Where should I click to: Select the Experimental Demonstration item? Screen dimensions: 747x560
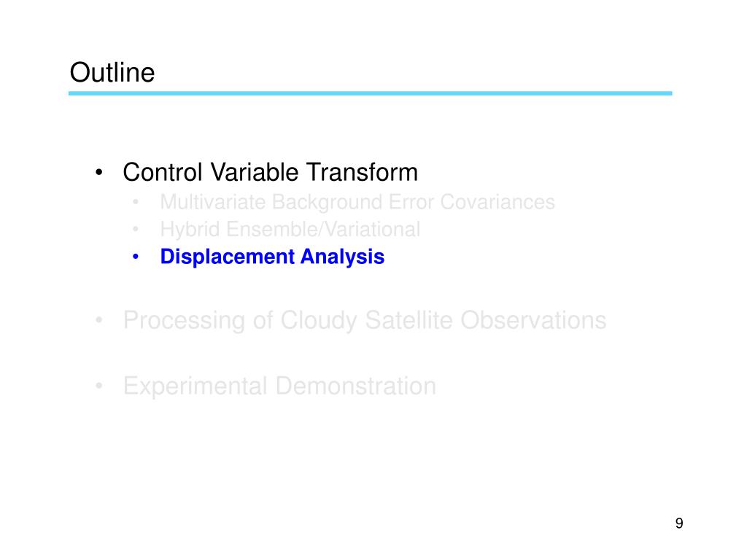(x=279, y=386)
